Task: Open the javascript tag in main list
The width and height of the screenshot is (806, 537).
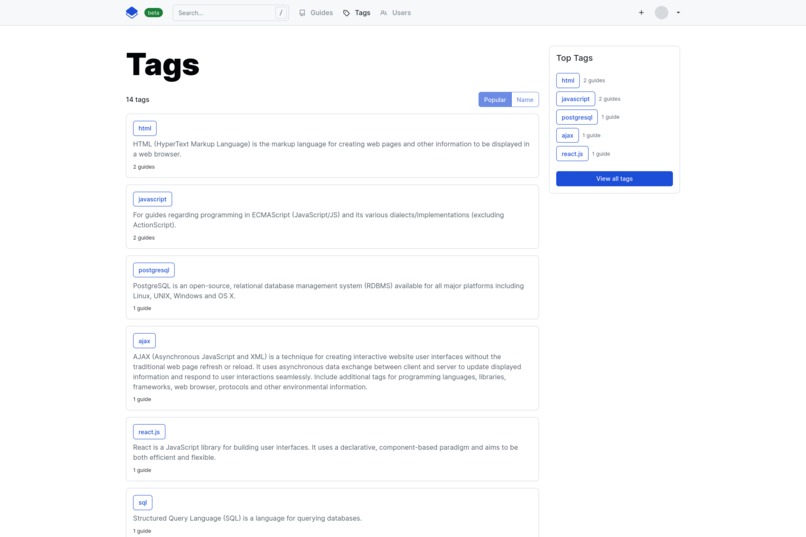Action: pyautogui.click(x=153, y=199)
